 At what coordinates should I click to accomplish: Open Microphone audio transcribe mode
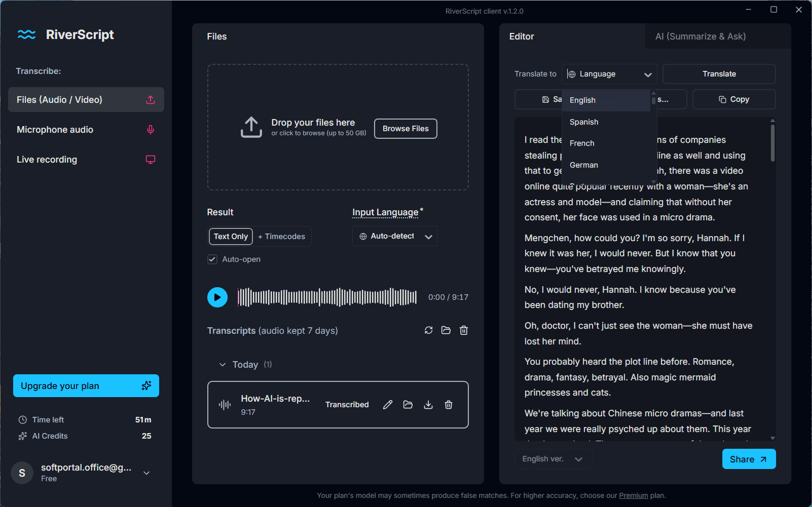(86, 130)
